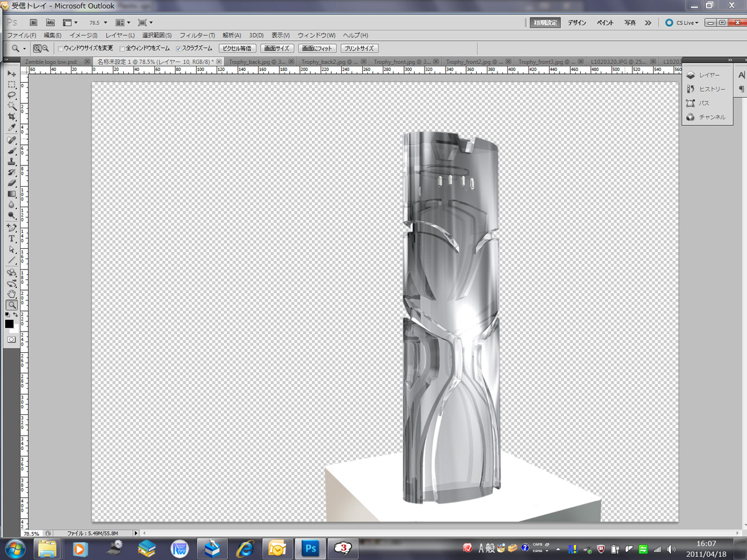Select the Hand tool
This screenshot has height=560, width=747.
(x=11, y=294)
